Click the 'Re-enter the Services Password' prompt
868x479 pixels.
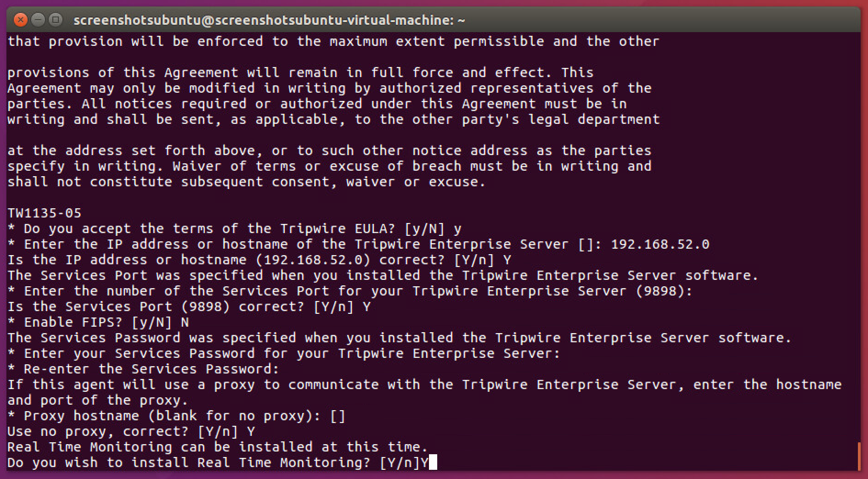[143, 369]
